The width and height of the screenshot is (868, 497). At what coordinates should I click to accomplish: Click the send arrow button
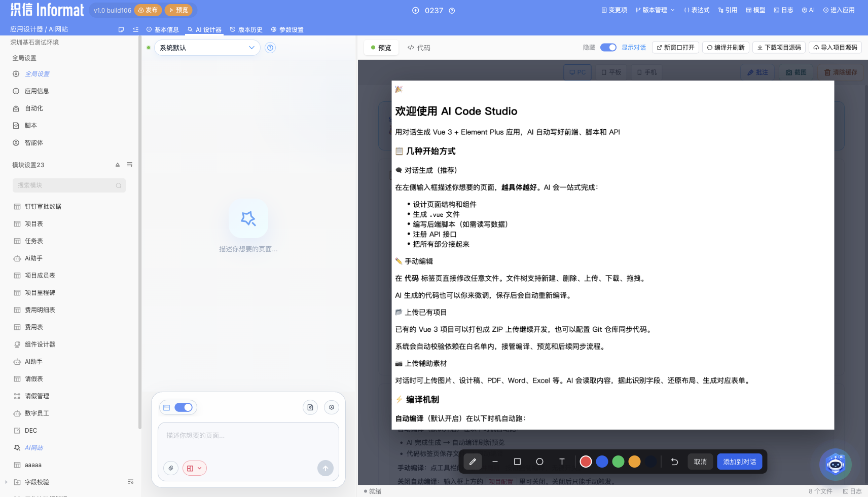click(325, 468)
